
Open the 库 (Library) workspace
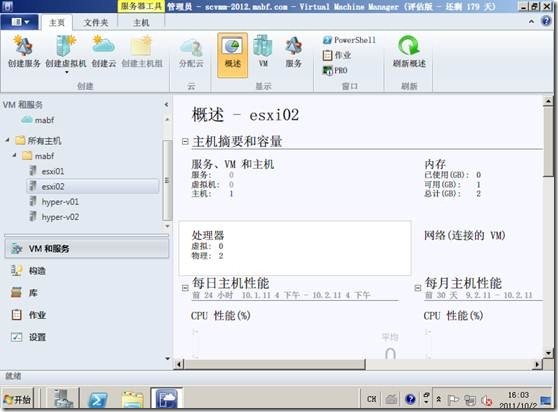click(x=24, y=293)
